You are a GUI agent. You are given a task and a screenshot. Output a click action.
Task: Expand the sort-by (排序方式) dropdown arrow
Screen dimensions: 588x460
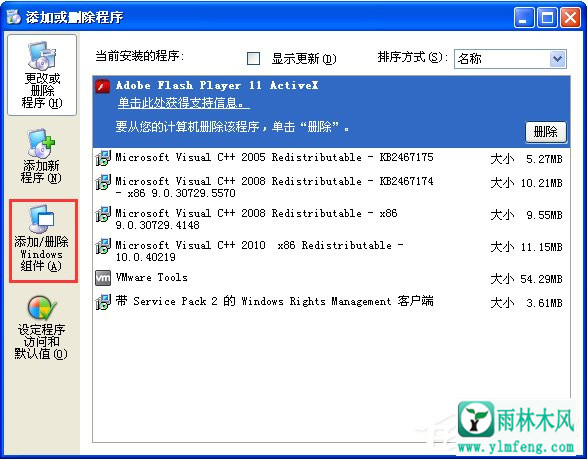558,59
